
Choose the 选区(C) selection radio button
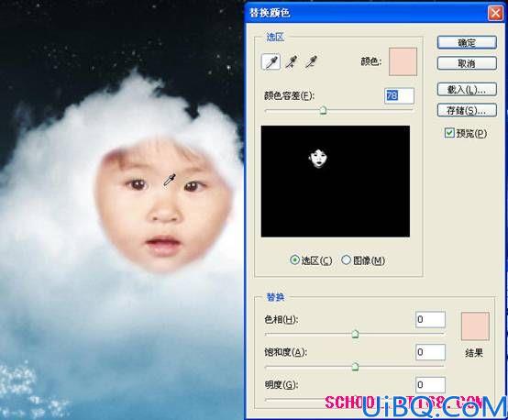pyautogui.click(x=294, y=260)
